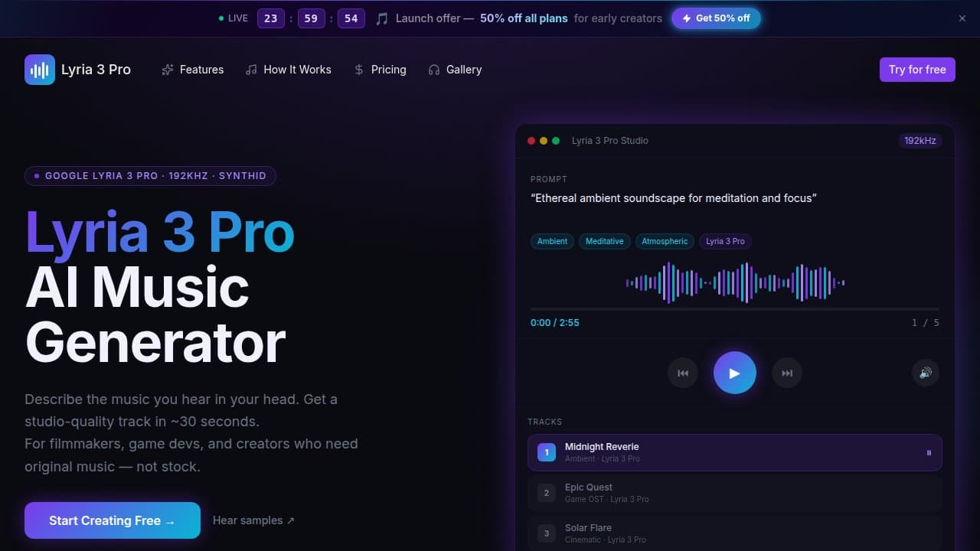980x551 pixels.
Task: Click the sparkle icon beside Features
Action: (168, 70)
